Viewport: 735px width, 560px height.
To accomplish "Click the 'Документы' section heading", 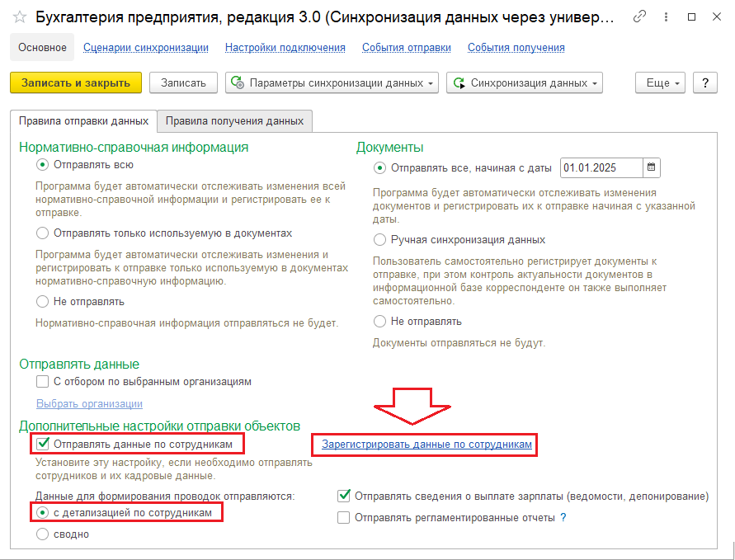I will [389, 147].
